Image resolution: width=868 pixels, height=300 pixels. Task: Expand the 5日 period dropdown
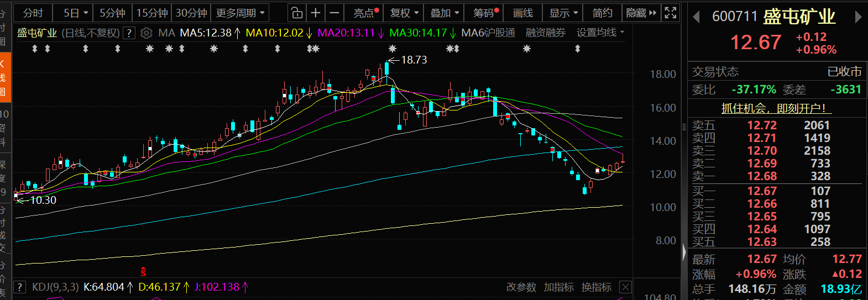tap(76, 13)
